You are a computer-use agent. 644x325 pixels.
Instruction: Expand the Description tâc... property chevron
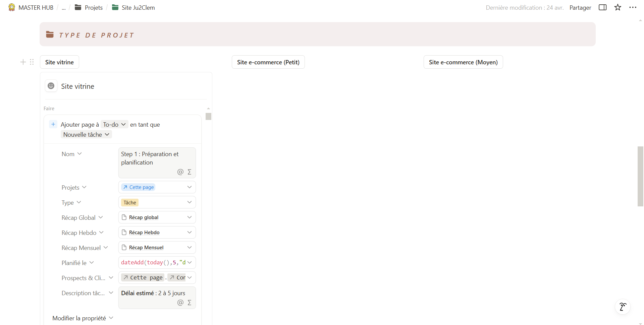[x=111, y=293]
